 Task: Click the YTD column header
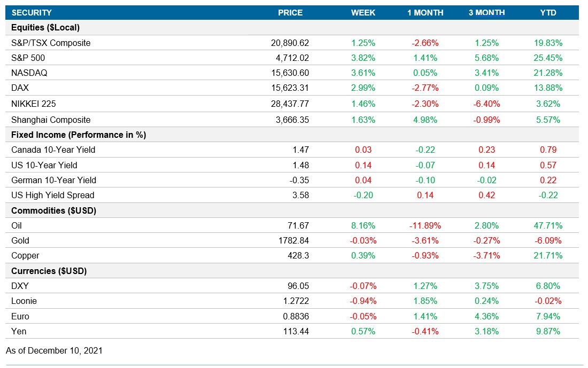click(548, 13)
